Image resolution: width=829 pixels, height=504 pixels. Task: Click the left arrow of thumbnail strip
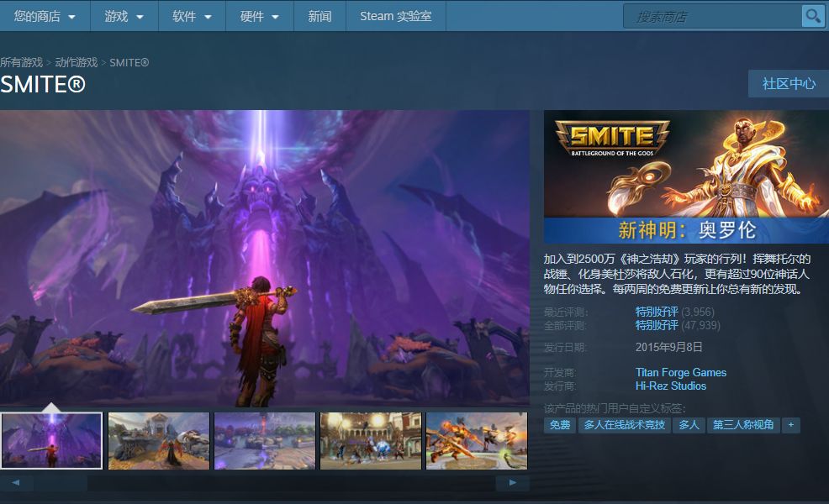pos(16,483)
